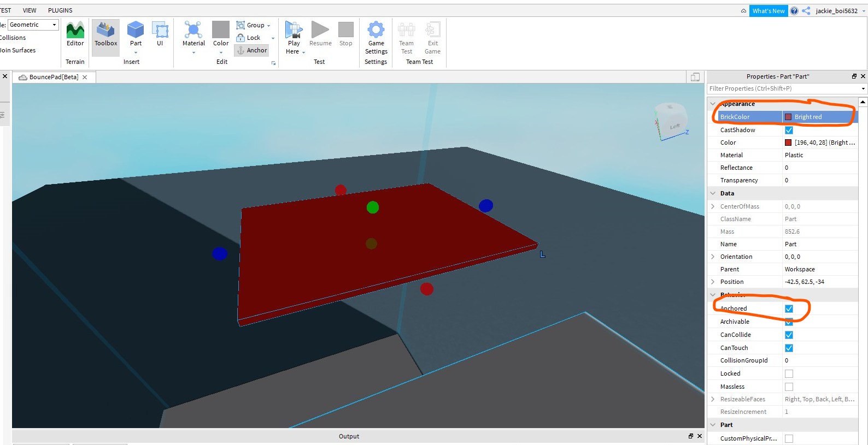
Task: Edit the Name property value
Action: (x=820, y=244)
